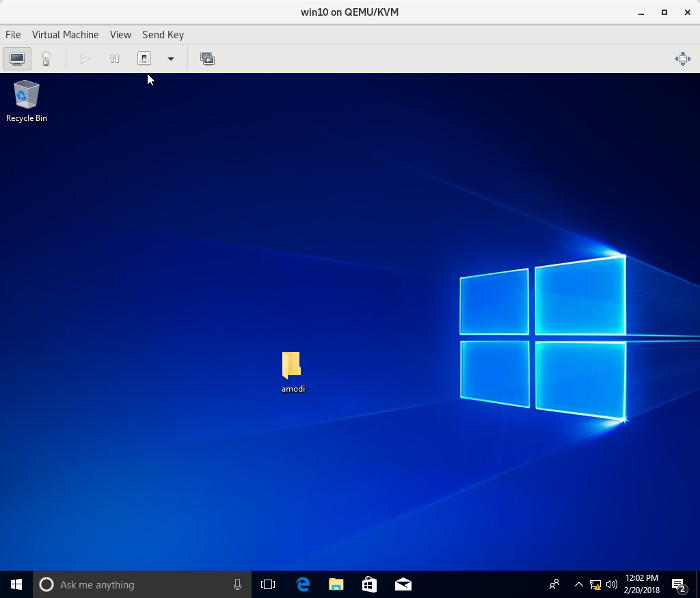The image size is (700, 598).
Task: Click the Cortana microphone icon
Action: [x=237, y=584]
